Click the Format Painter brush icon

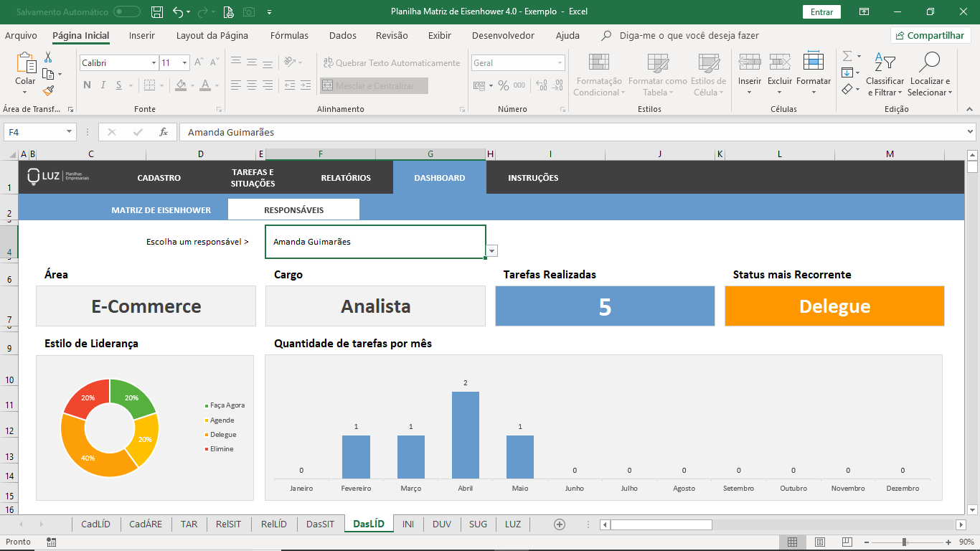pyautogui.click(x=48, y=91)
